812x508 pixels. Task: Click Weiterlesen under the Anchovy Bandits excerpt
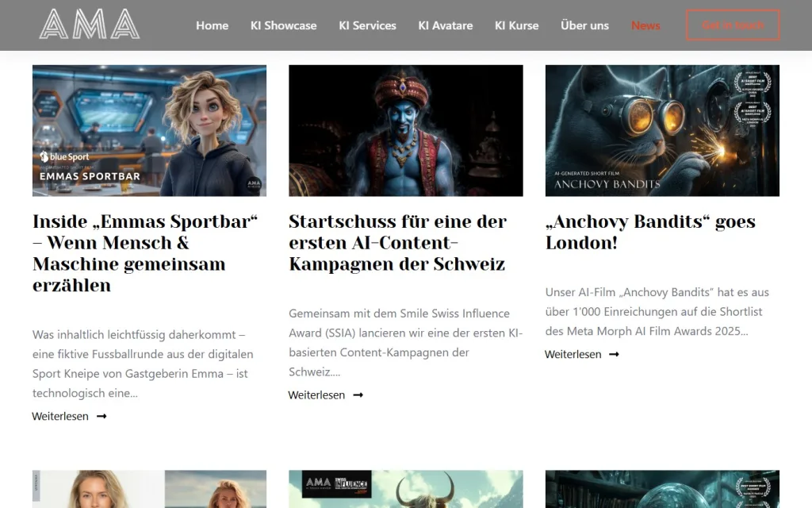[573, 354]
